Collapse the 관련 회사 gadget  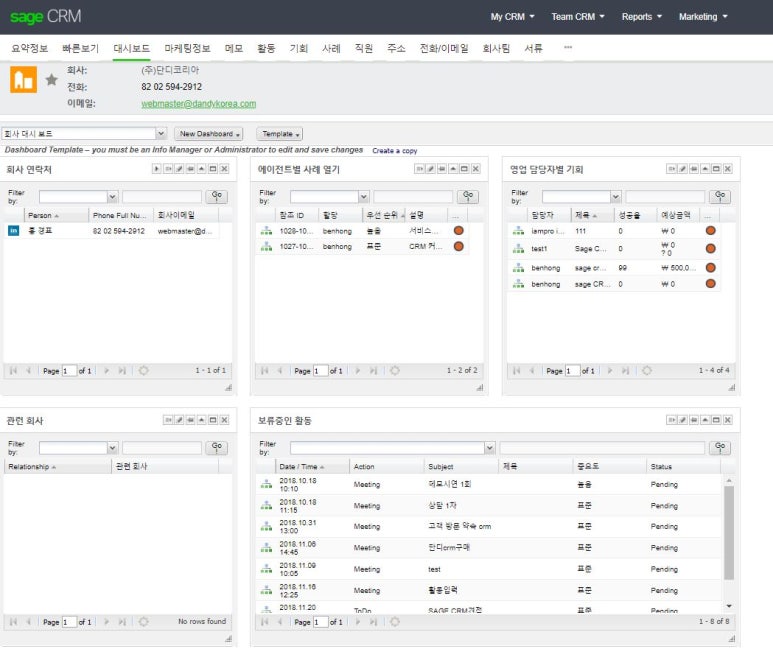pyautogui.click(x=202, y=420)
